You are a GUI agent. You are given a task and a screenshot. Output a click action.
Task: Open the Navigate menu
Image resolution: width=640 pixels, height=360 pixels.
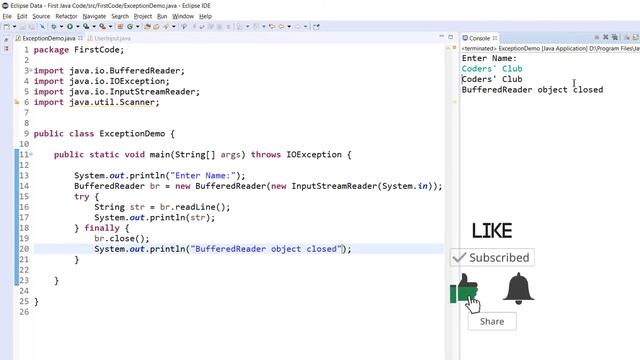94,16
